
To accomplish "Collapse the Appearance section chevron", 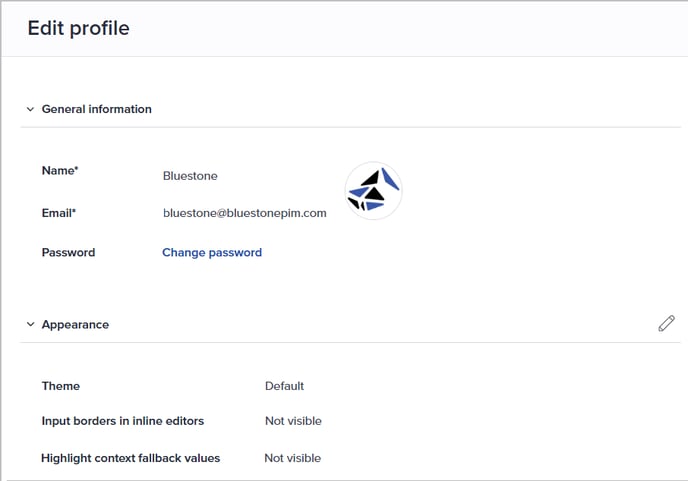I will [x=30, y=325].
